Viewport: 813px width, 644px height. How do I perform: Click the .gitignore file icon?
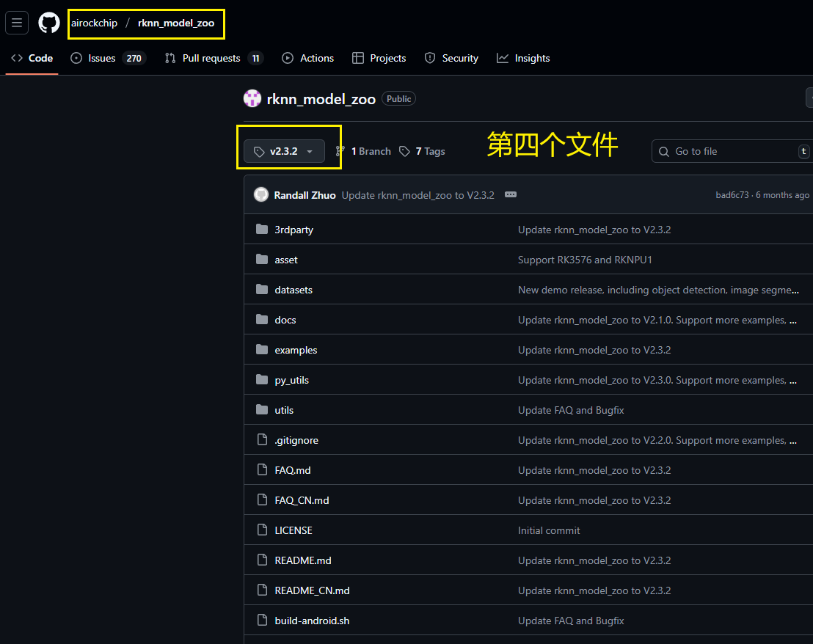[x=263, y=439]
